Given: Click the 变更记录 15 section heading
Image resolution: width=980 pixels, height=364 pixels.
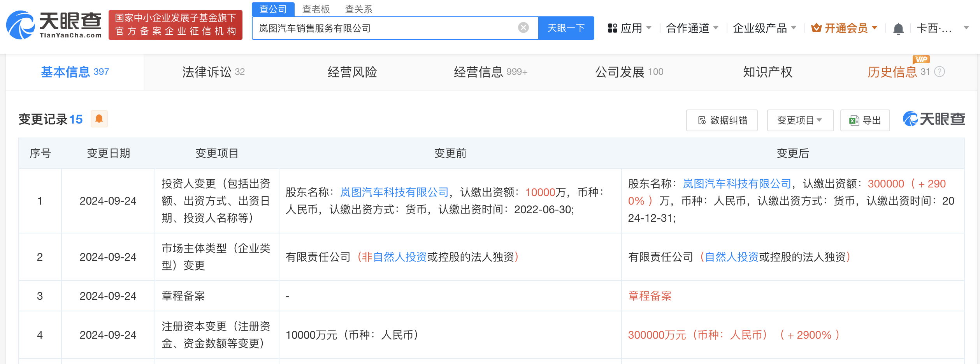Looking at the screenshot, I should 51,119.
